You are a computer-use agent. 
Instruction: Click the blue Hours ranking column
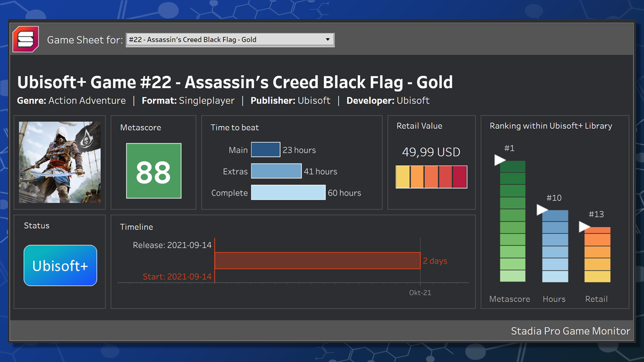coord(555,246)
